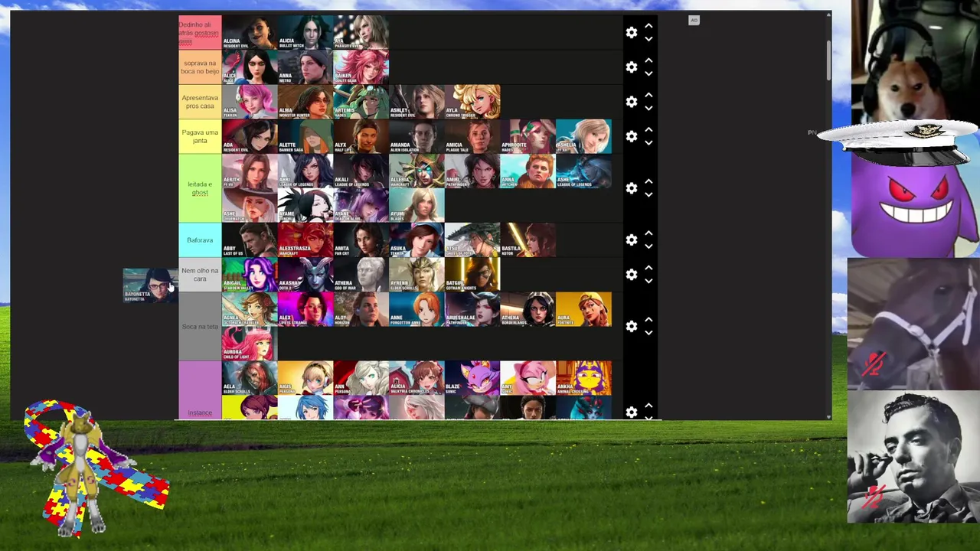Edit the cyan 'Baforava' tier label
This screenshot has height=551, width=980.
200,240
